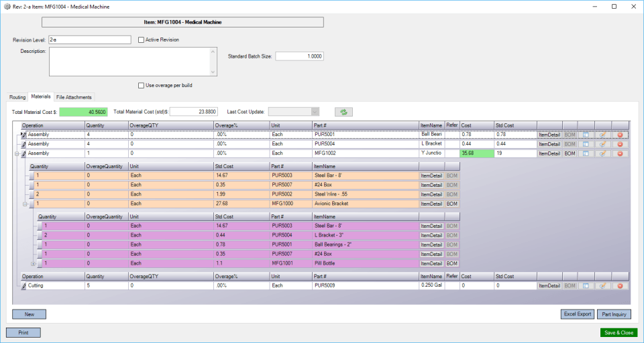Click the Cutting operation cell

coord(56,285)
